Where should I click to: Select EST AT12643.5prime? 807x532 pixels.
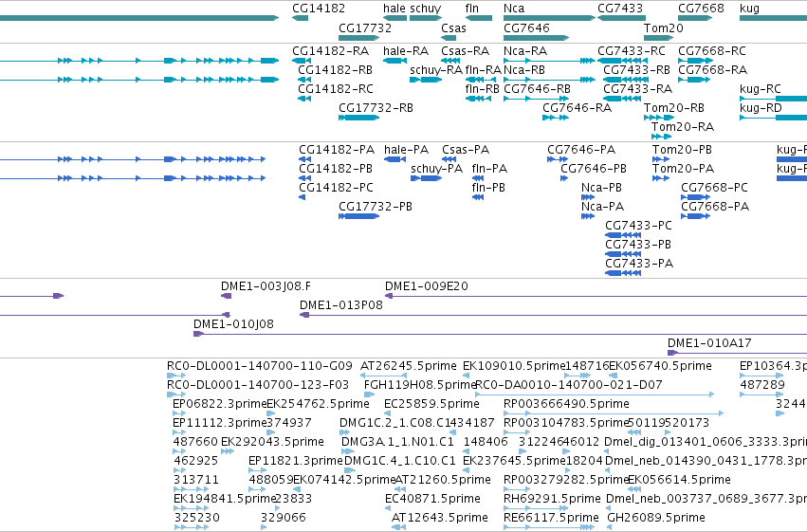coord(439,519)
